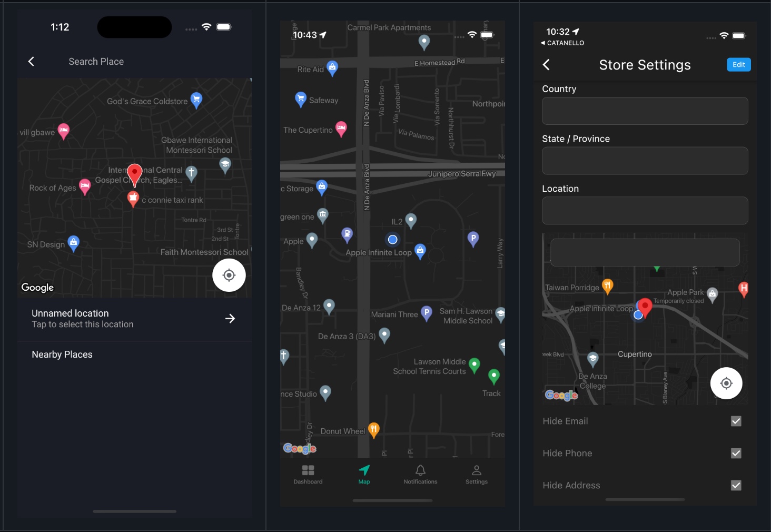Viewport: 771px width, 532px height.
Task: Tap the Donut Wheel restaurant marker
Action: 373,430
